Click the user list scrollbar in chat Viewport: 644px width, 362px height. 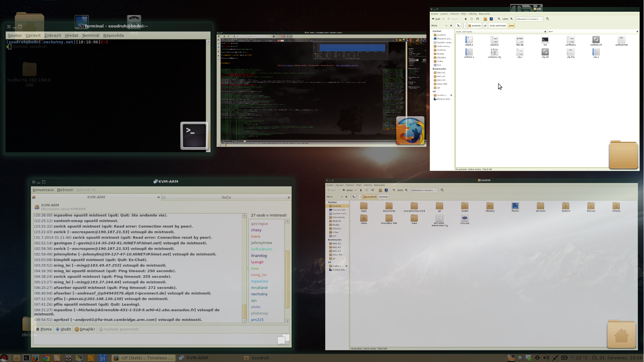[287, 271]
